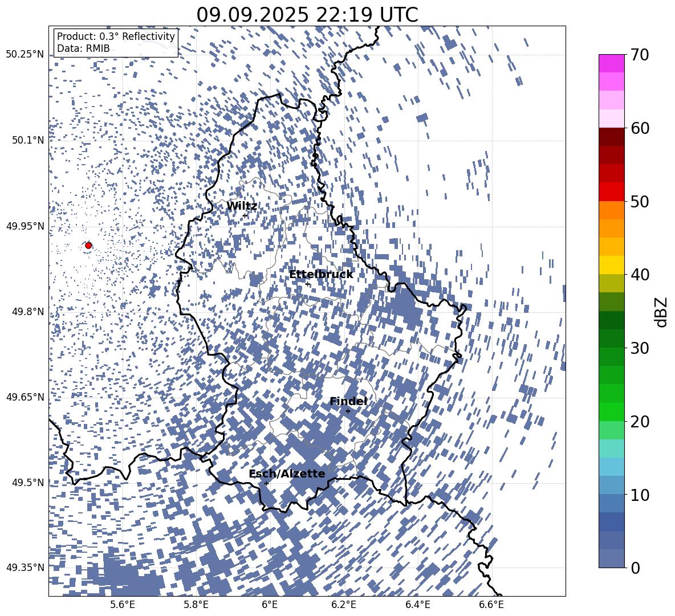This screenshot has width=675, height=616.
Task: Click the bright red colorbar segment above 50
Action: click(611, 192)
